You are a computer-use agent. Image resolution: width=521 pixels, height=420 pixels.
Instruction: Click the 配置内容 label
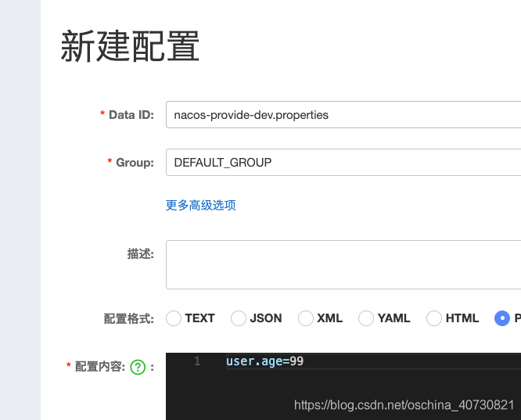coord(100,367)
